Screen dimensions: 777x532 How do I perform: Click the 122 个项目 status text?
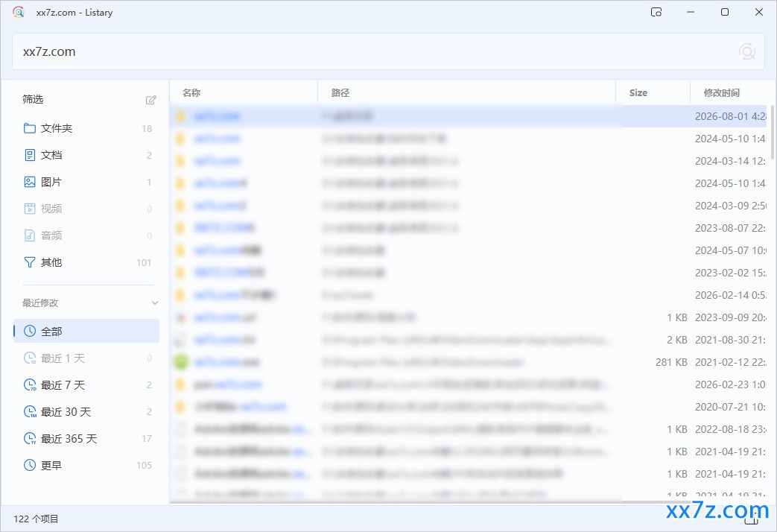point(36,519)
